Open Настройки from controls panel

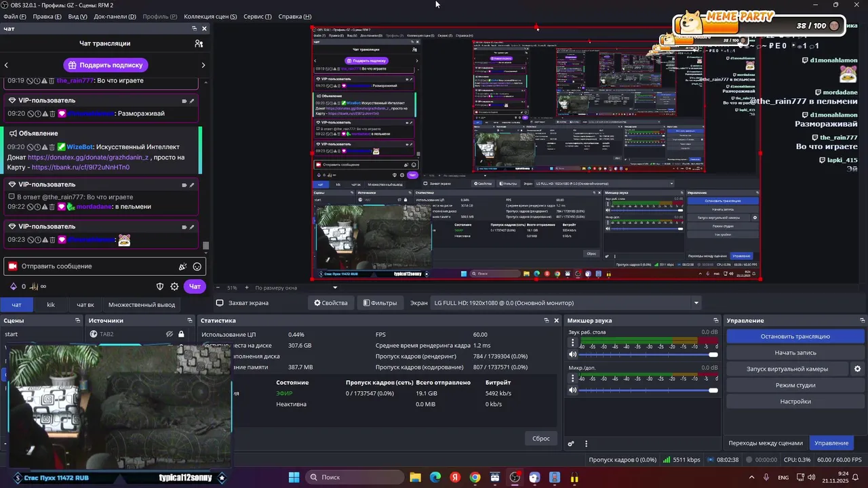[x=795, y=401]
